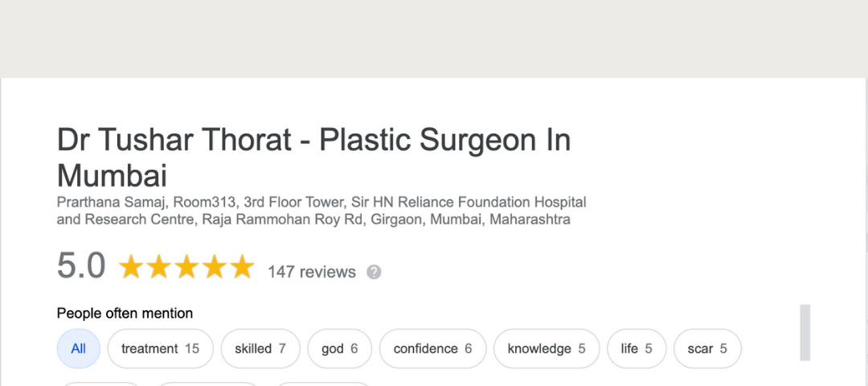The image size is (868, 386).
Task: Click the fourth rating star
Action: click(214, 267)
